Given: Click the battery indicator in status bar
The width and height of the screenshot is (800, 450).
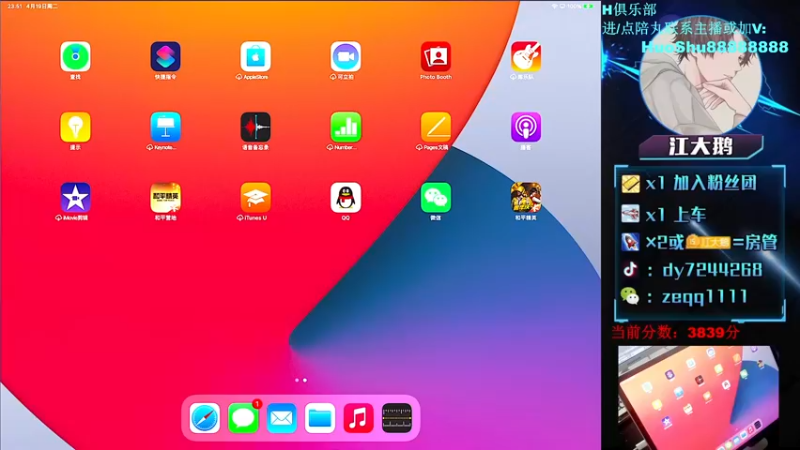Looking at the screenshot, I should (588, 6).
